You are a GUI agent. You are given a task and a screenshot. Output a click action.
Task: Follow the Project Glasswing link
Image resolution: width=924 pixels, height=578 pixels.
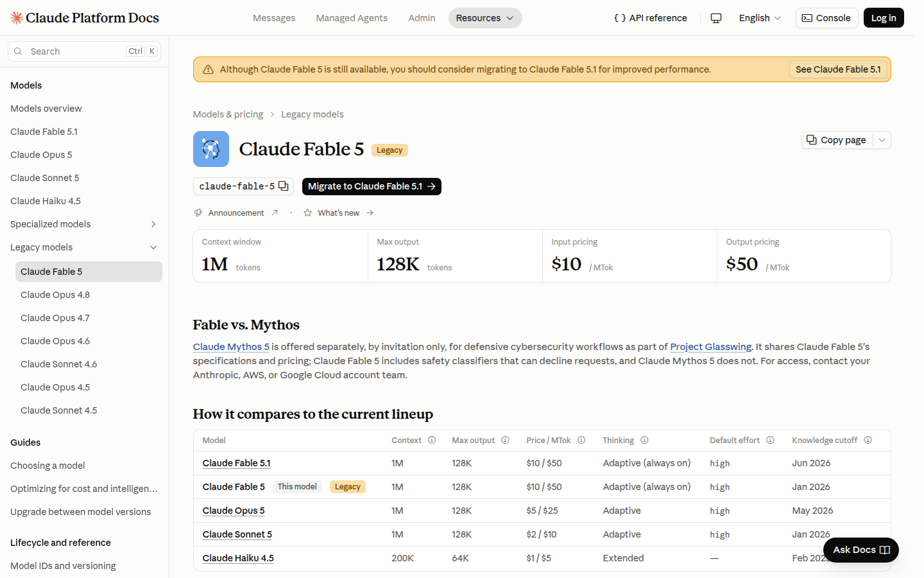tap(710, 347)
